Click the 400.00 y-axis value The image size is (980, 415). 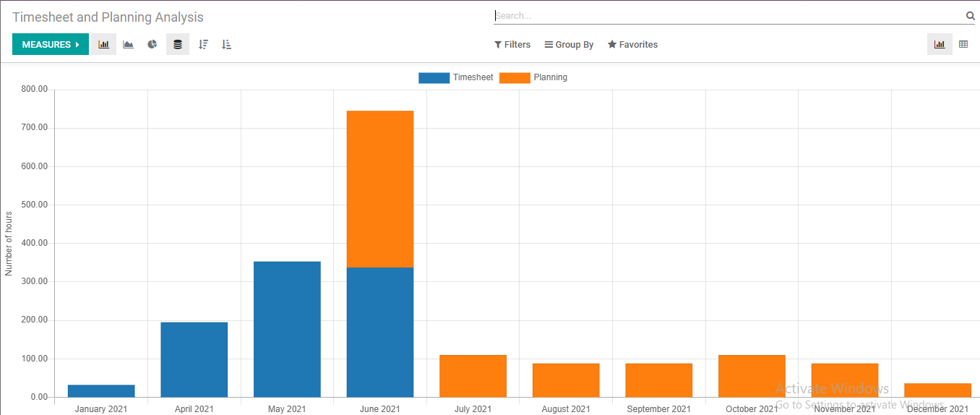tap(34, 243)
